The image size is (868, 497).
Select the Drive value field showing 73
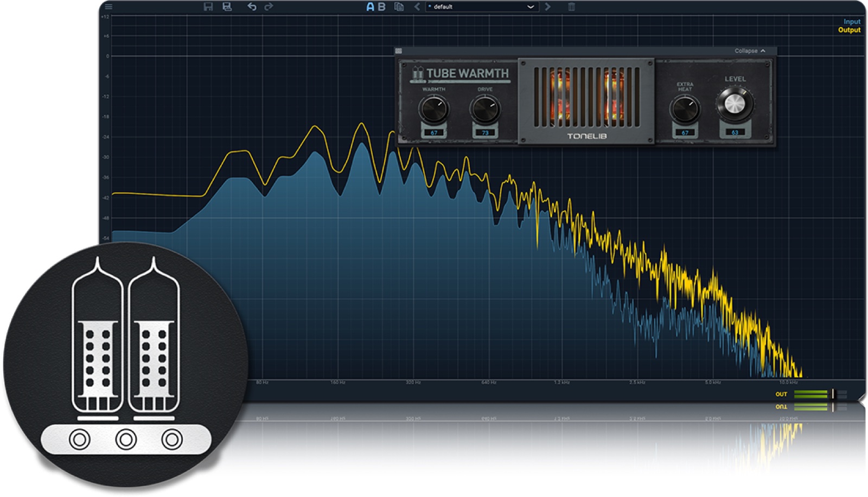coord(485,132)
